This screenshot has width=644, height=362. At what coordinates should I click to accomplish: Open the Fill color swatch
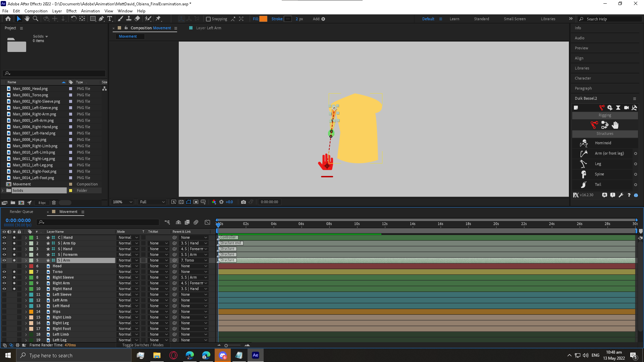[x=264, y=19]
